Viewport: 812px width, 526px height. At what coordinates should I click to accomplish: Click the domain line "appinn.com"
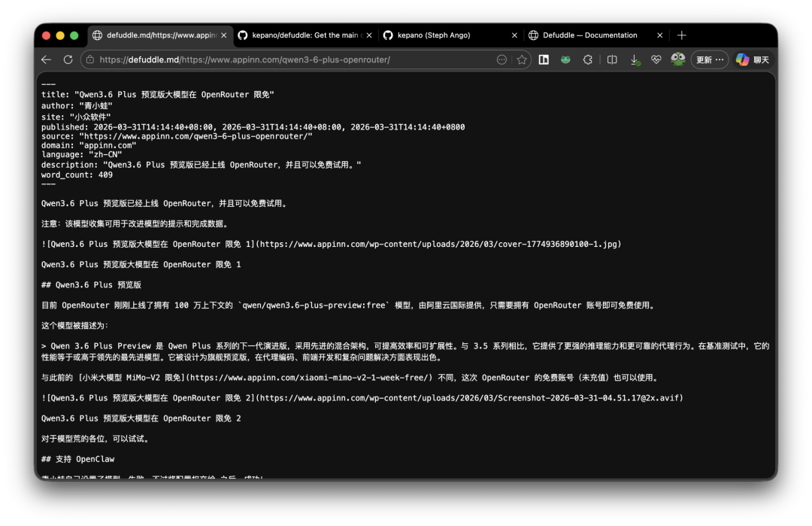point(89,146)
